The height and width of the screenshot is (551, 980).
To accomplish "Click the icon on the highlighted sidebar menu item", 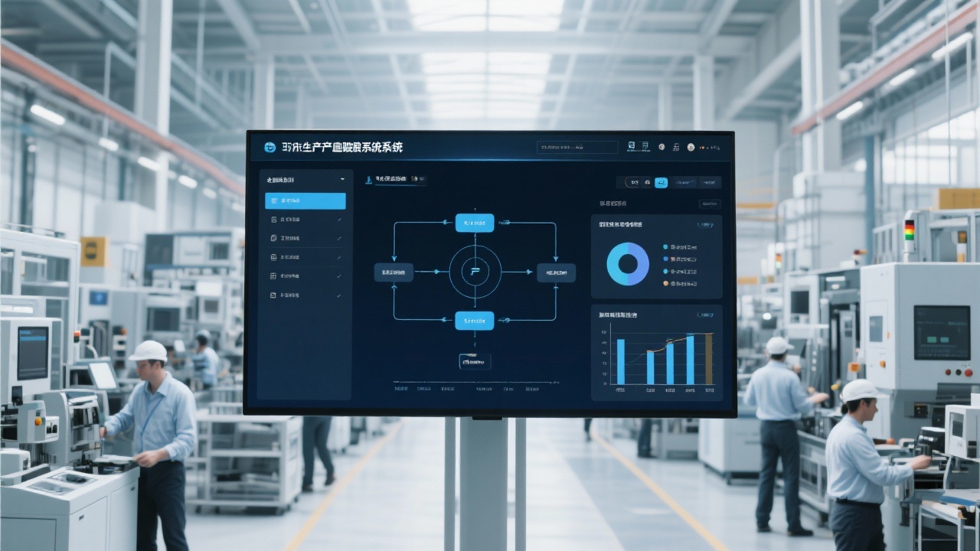I will [x=274, y=201].
